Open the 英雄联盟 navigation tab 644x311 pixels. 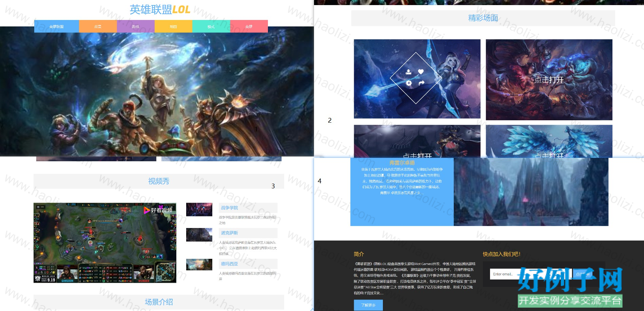[57, 26]
